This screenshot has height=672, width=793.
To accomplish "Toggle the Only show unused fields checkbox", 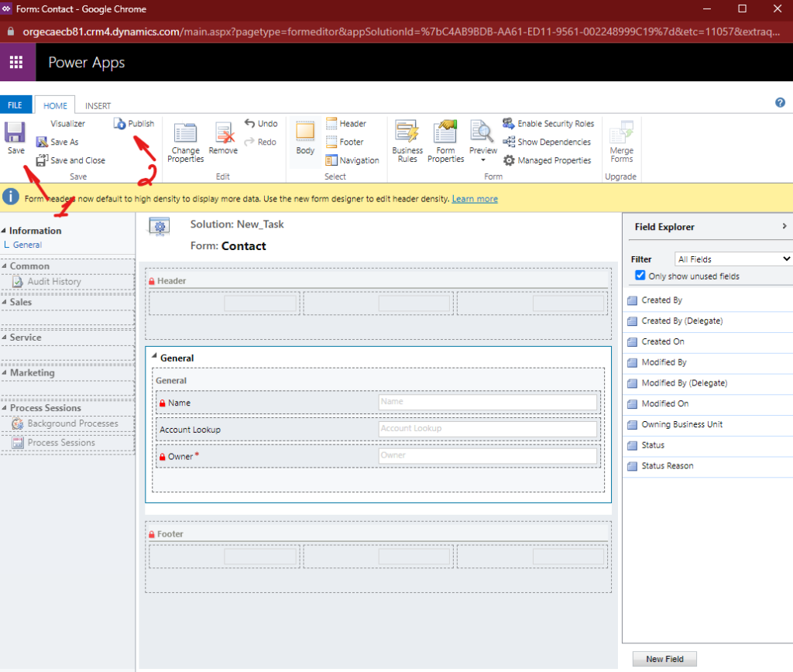I will point(640,276).
